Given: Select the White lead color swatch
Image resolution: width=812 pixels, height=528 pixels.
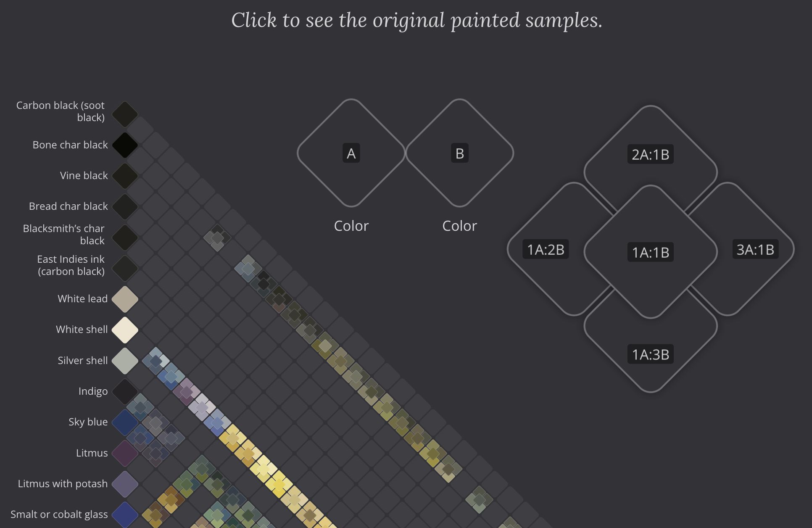Looking at the screenshot, I should coord(125,299).
